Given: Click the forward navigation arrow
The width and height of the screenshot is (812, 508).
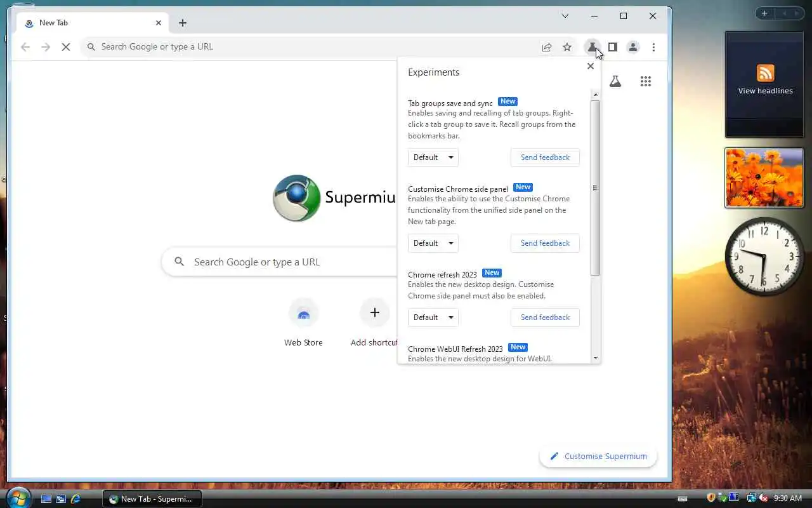Looking at the screenshot, I should point(46,47).
